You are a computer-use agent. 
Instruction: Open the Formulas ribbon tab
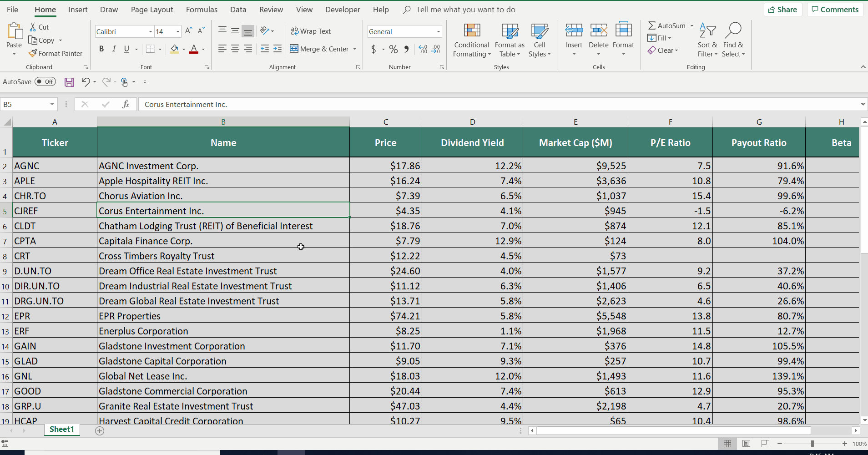coord(202,10)
